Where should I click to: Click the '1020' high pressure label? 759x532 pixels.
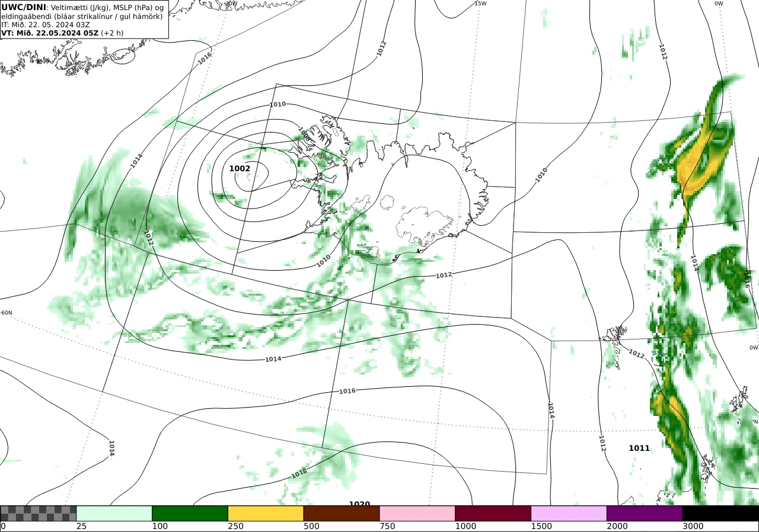(359, 504)
